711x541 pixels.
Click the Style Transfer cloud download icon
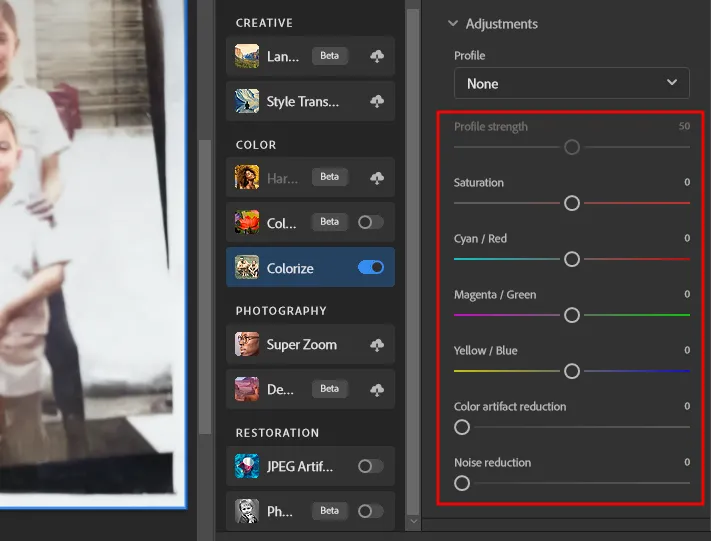click(x=377, y=101)
